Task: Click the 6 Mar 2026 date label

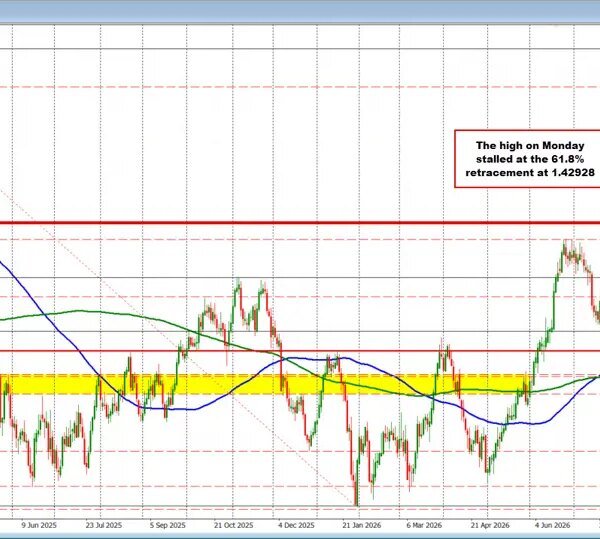Action: click(x=424, y=525)
